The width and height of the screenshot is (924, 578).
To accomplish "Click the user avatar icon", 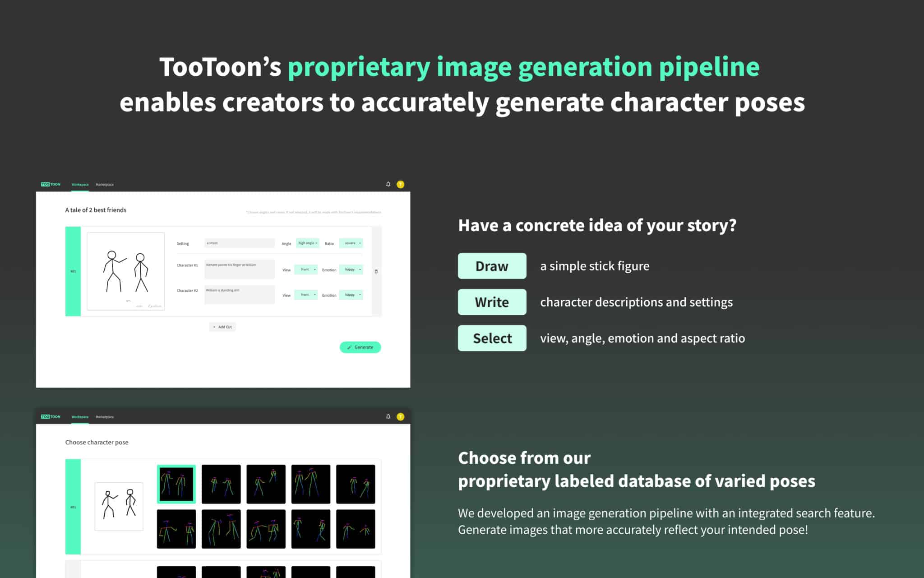I will [x=400, y=184].
